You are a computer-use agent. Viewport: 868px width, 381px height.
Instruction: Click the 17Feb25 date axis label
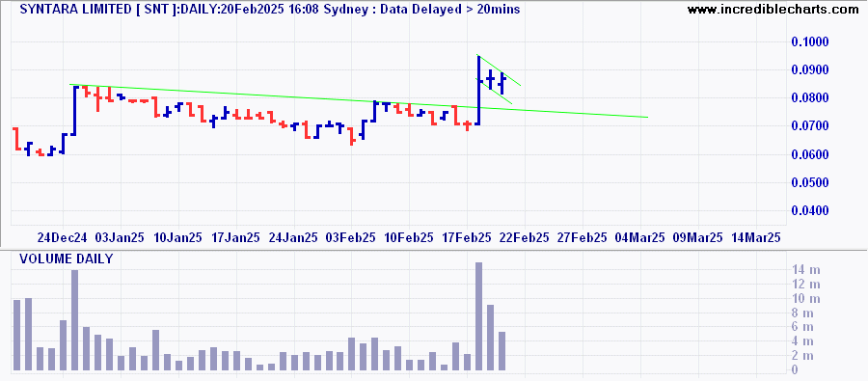point(466,237)
